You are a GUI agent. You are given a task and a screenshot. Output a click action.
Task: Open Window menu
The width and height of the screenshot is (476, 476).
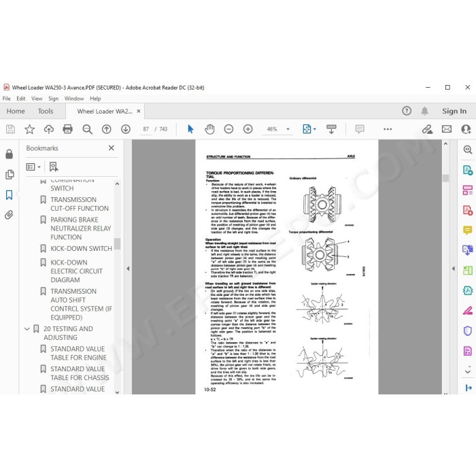pos(74,99)
